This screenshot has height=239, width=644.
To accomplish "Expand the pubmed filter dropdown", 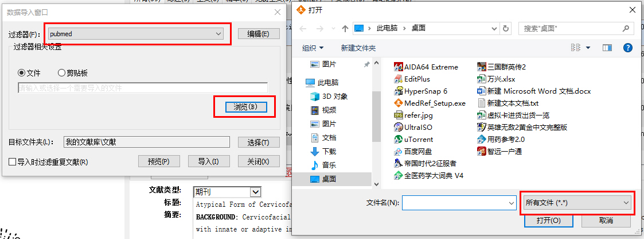I will coord(218,34).
